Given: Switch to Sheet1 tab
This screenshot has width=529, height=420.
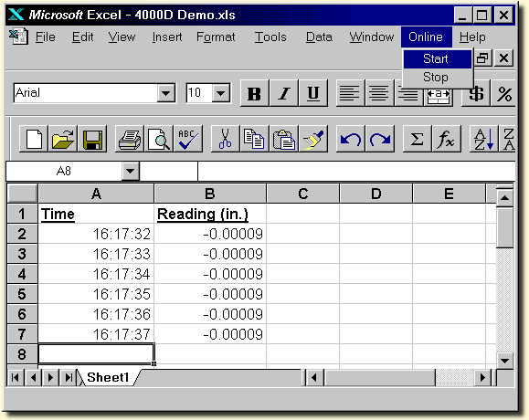Looking at the screenshot, I should (x=108, y=377).
